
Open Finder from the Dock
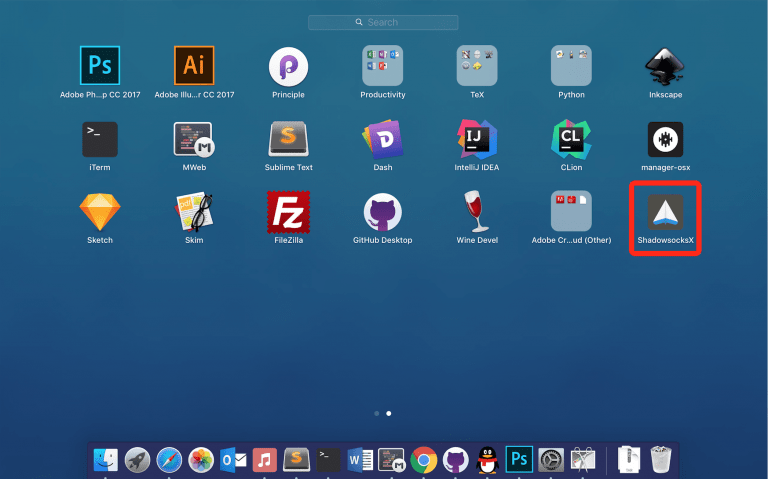[x=106, y=460]
